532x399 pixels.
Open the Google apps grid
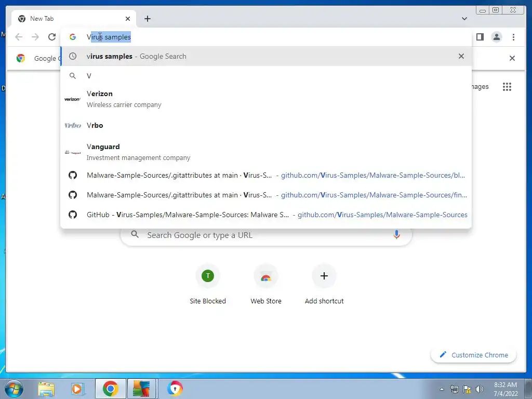507,87
